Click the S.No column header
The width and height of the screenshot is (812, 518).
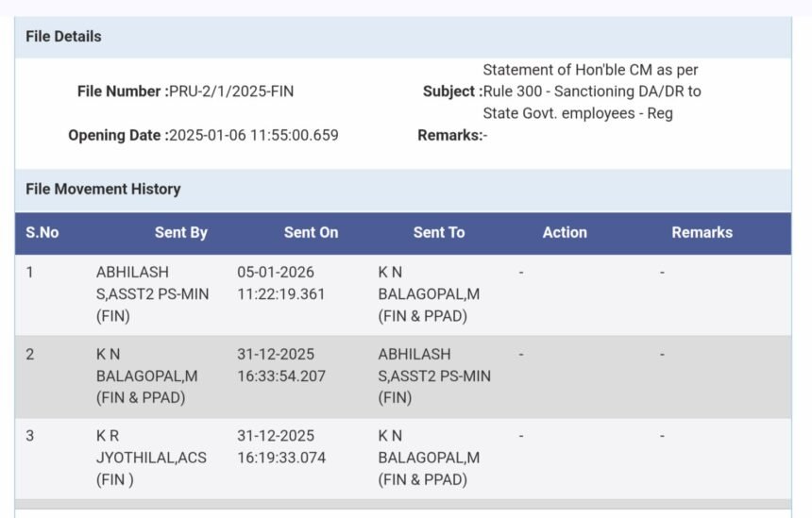(x=42, y=232)
